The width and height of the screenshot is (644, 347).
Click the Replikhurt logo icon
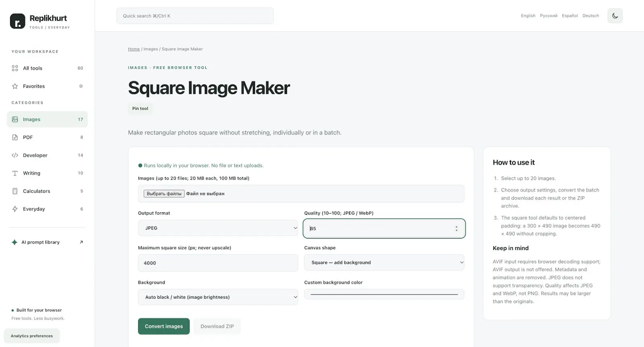click(x=17, y=21)
